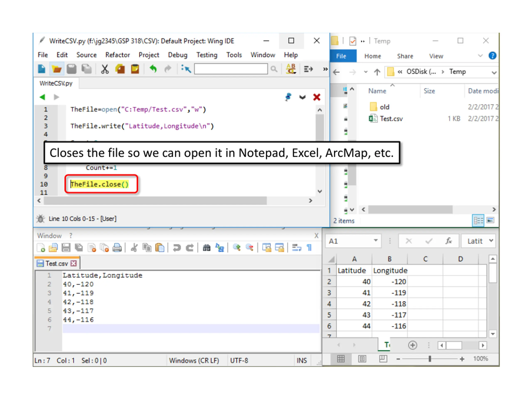Screen dimensions: 532x399
Task: Expand Wing IDE toolbar overflow chevron
Action: pos(325,69)
